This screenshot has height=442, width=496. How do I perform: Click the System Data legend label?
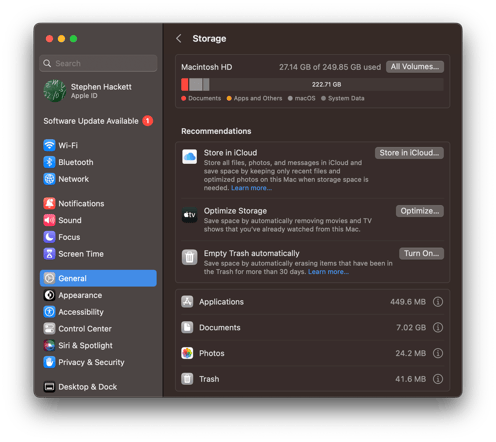tap(346, 98)
